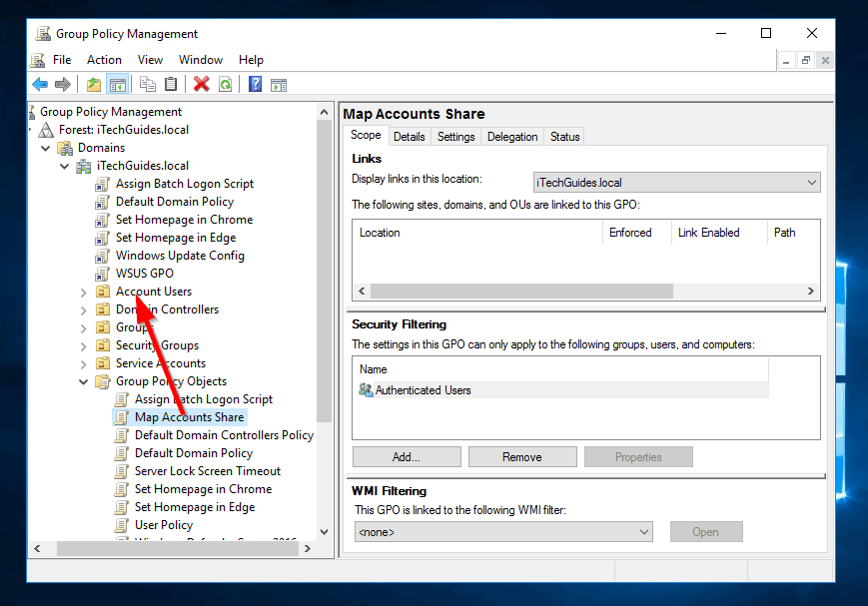Open Help with the blue question icon
Viewport: 868px width, 606px height.
pyautogui.click(x=256, y=85)
